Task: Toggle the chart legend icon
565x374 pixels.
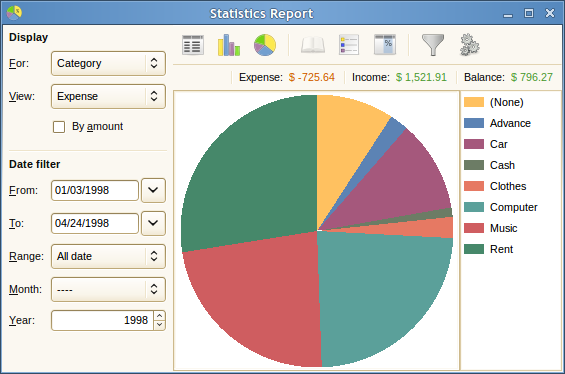Action: [x=349, y=45]
